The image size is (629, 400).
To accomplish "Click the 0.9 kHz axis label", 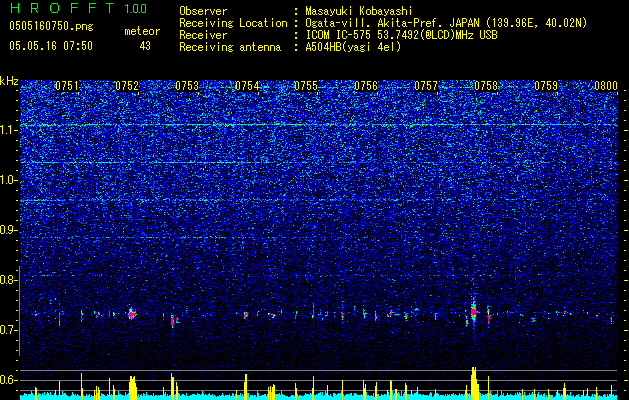I will click(8, 230).
